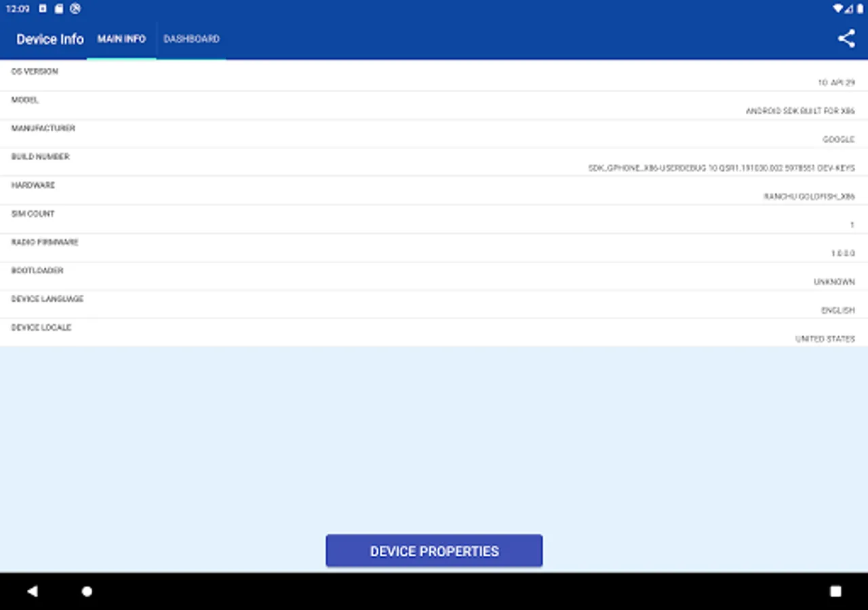Screen dimensions: 868x610
Task: Tap the SD card status bar icon
Action: 59,9
